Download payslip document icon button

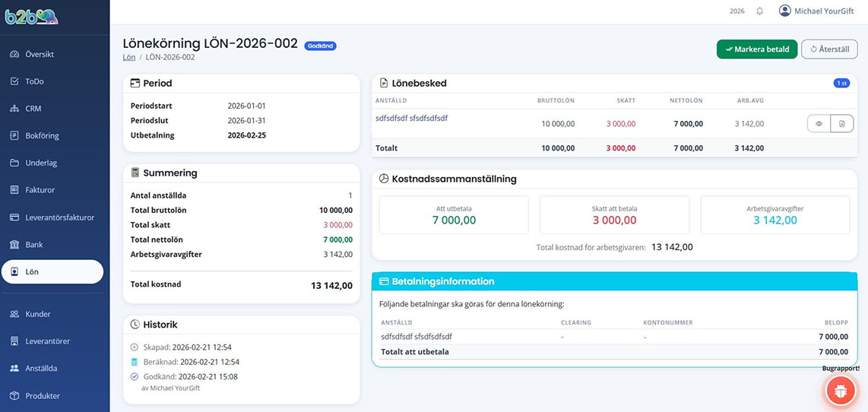tap(842, 124)
